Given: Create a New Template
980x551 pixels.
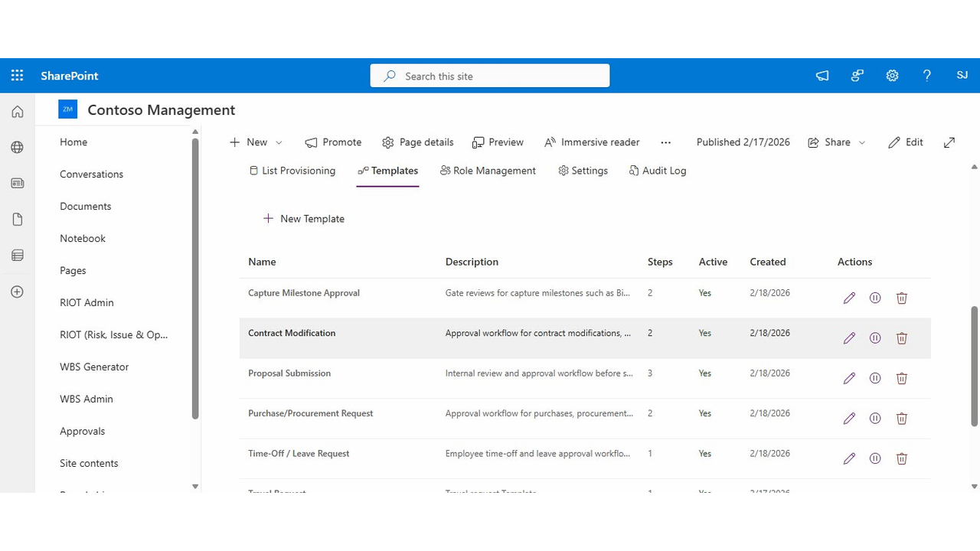Looking at the screenshot, I should pyautogui.click(x=303, y=218).
